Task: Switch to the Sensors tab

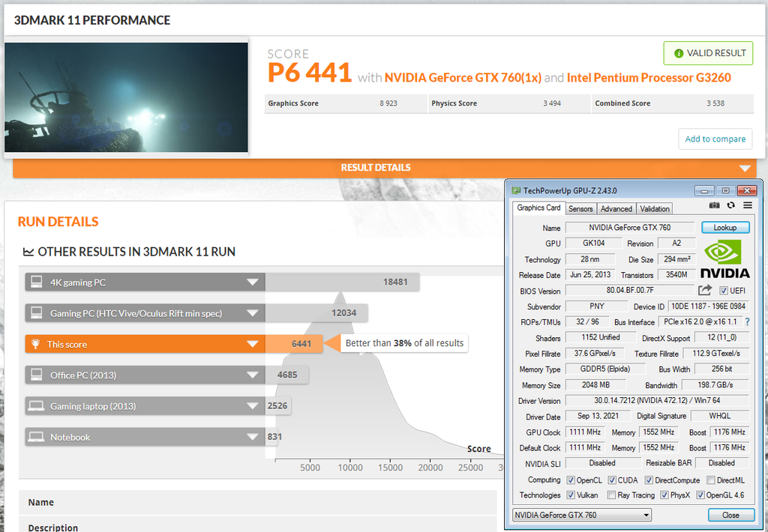Action: [580, 208]
